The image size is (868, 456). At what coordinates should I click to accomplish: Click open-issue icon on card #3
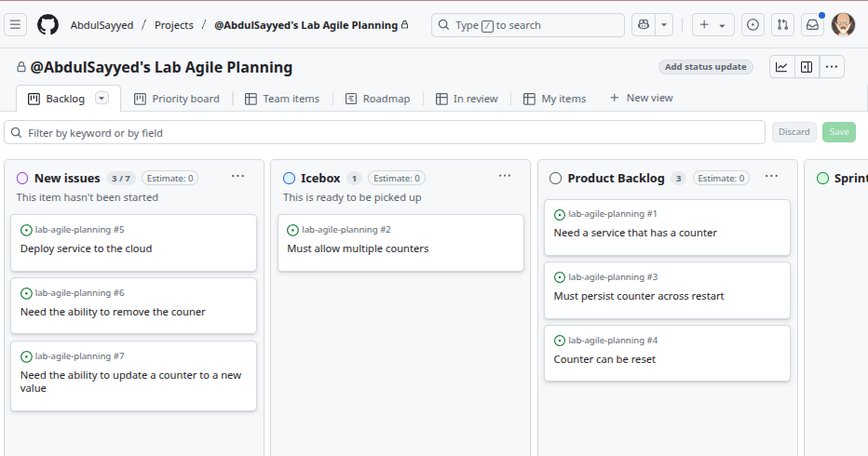560,277
